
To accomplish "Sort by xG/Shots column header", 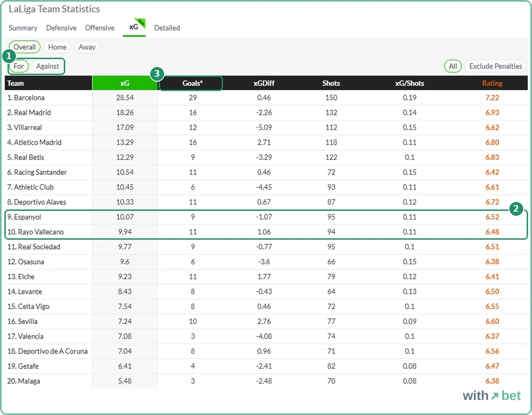I will 410,83.
